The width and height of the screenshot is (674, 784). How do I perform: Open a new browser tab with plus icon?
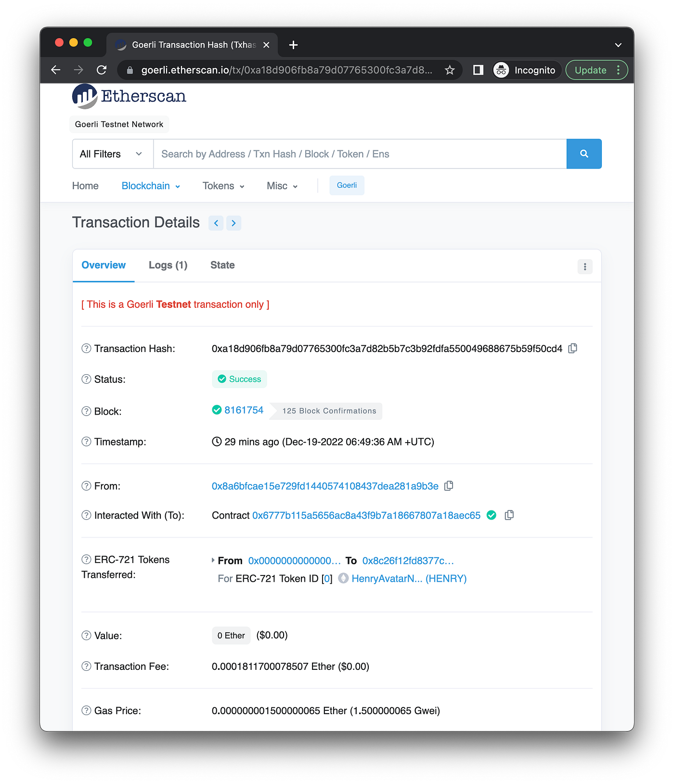tap(293, 45)
